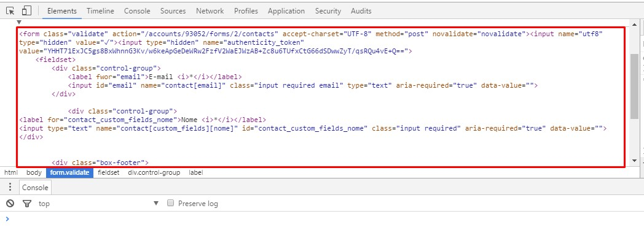Switch to the Timeline tab
The height and width of the screenshot is (230, 644).
(100, 11)
